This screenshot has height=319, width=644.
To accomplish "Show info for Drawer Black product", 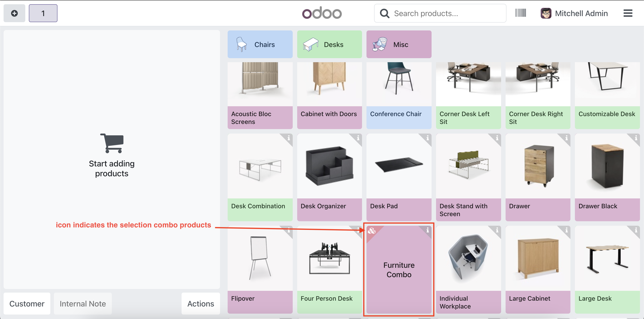I will point(636,138).
